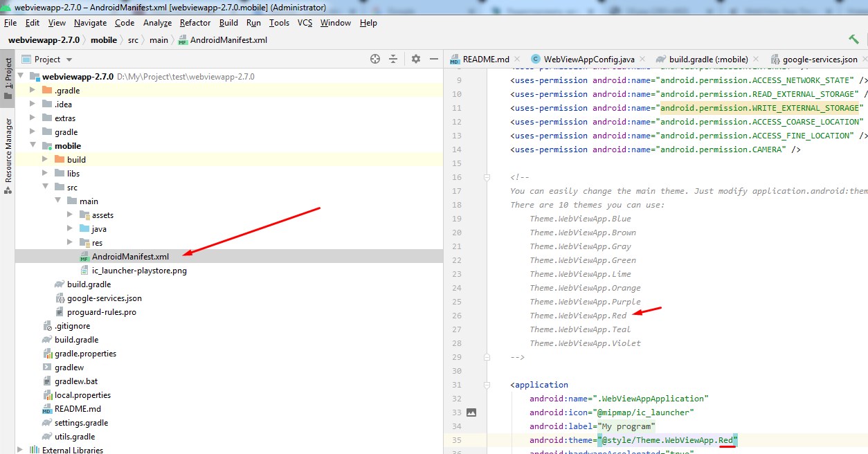Screen dimensions: 868x454
Task: Open the Edit menu
Action: [33, 23]
